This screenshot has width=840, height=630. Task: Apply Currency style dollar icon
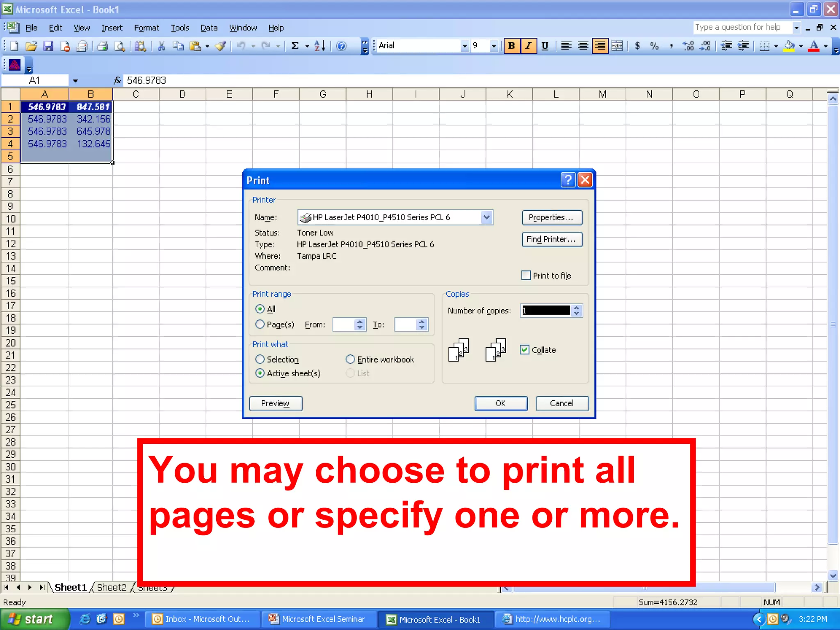[x=637, y=46]
